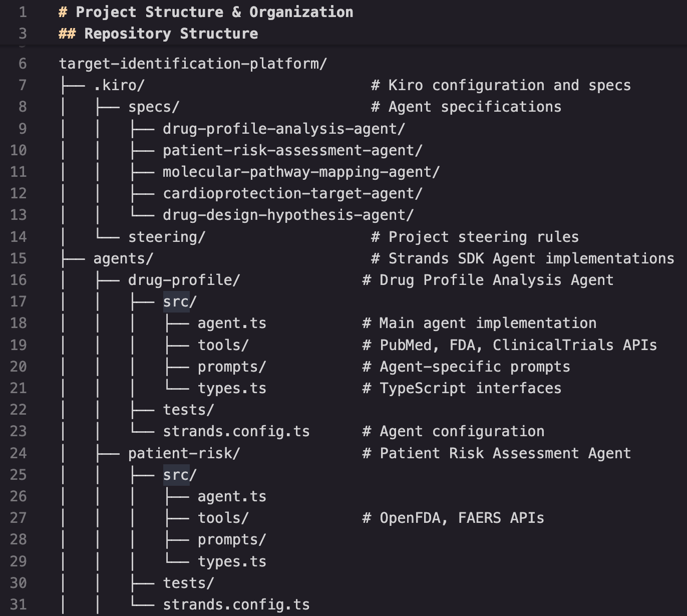Click drug-profile-analysis-agent/ entry
Viewport: 687px width, 616px height.
pyautogui.click(x=283, y=129)
